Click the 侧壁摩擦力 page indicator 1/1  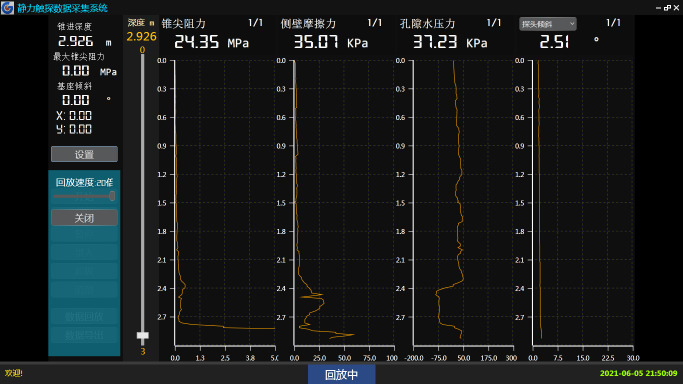click(375, 23)
